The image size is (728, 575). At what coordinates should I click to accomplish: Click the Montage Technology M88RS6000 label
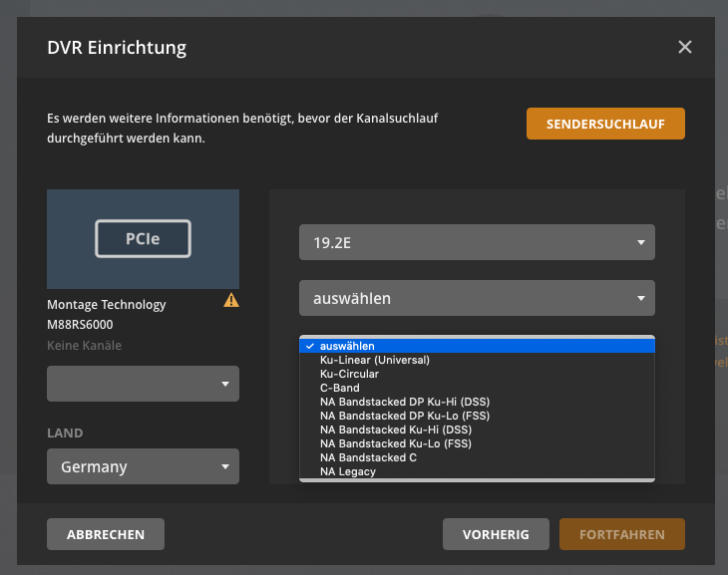pos(107,314)
